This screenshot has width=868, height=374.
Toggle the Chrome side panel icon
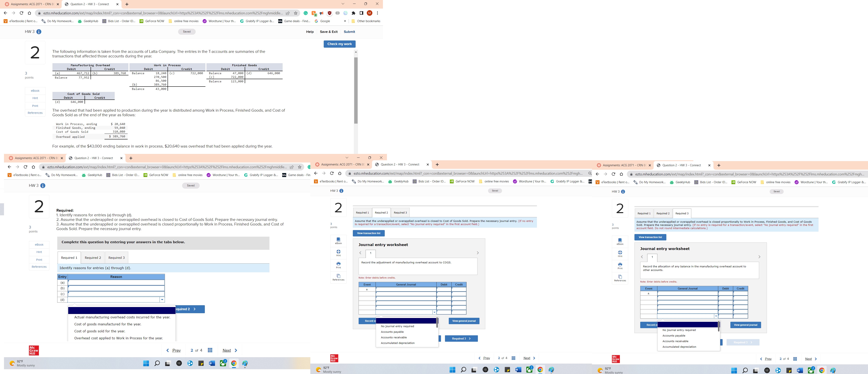click(x=361, y=13)
